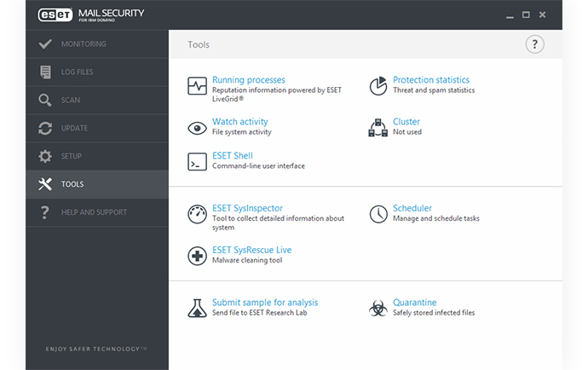The height and width of the screenshot is (370, 588).
Task: Click 'Safely stored infected files' description
Action: 434,313
